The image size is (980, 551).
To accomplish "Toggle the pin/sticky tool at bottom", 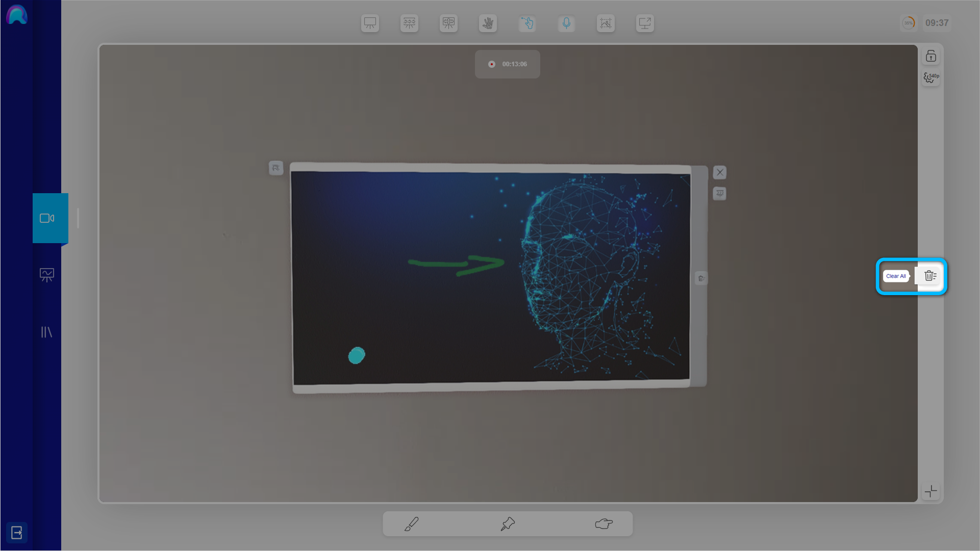I will click(508, 523).
